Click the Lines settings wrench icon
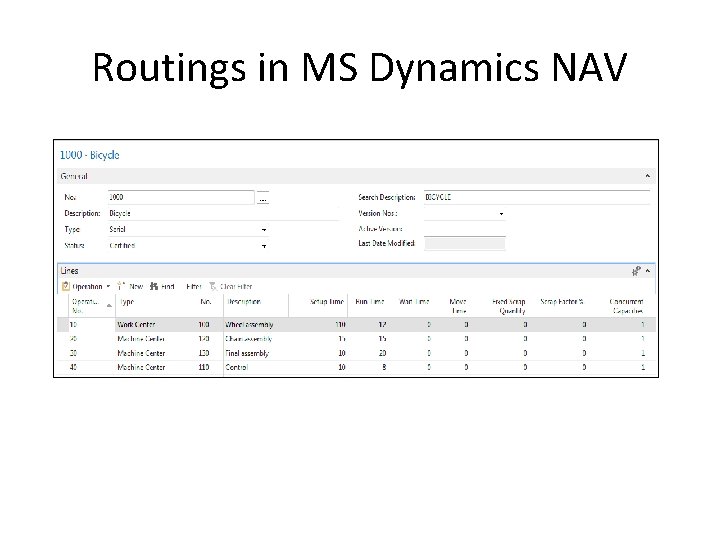 click(636, 271)
